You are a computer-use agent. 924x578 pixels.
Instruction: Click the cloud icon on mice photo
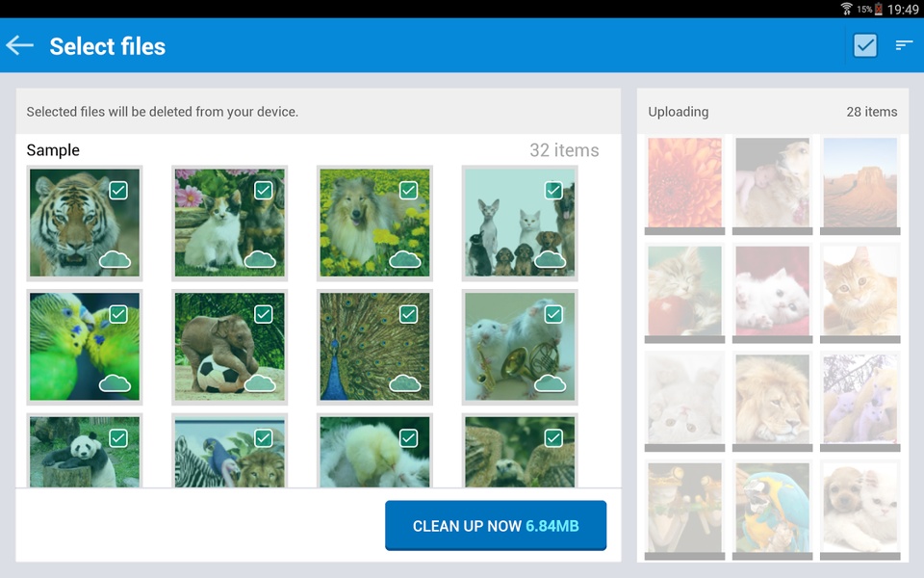pos(550,382)
